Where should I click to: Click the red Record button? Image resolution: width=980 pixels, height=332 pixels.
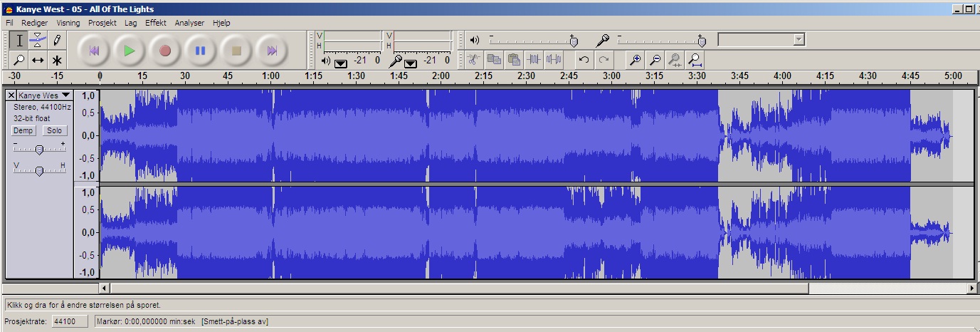coord(164,51)
